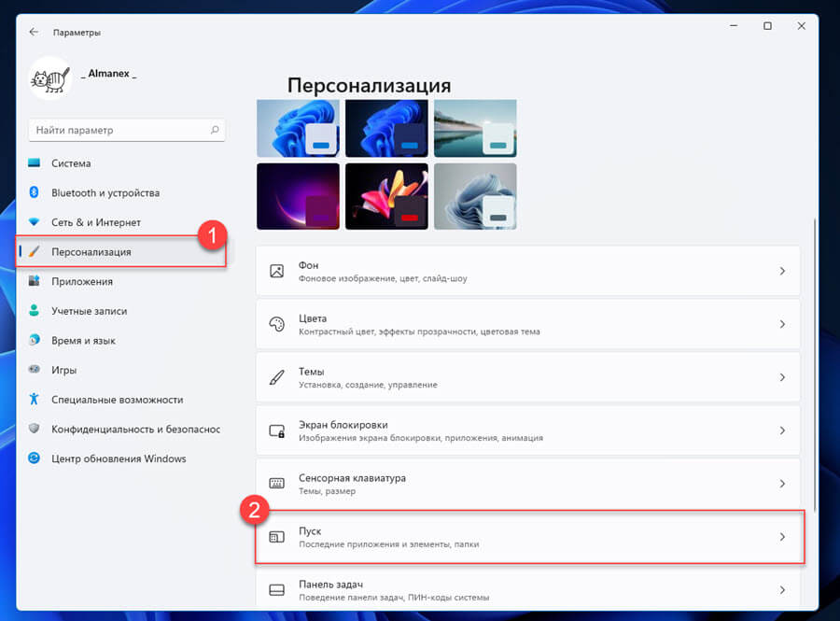Apply the colorful flower theme thumbnail
Image resolution: width=840 pixels, height=621 pixels.
386,196
